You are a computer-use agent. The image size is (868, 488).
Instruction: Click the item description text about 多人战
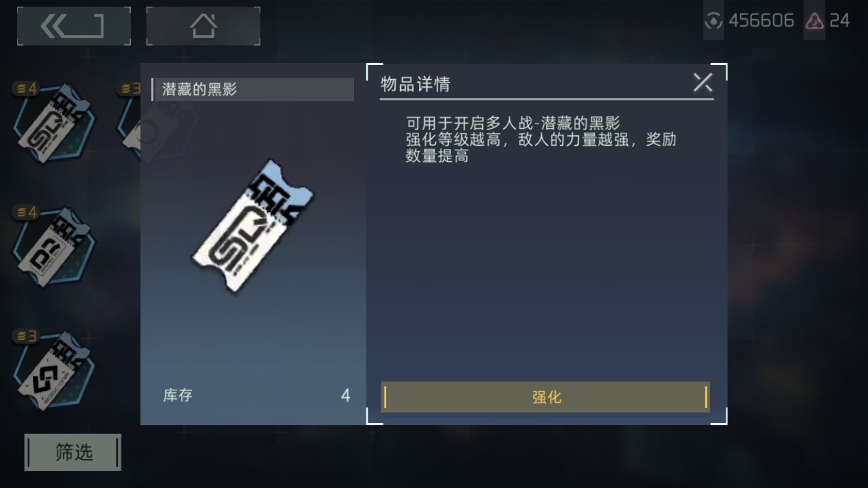541,139
